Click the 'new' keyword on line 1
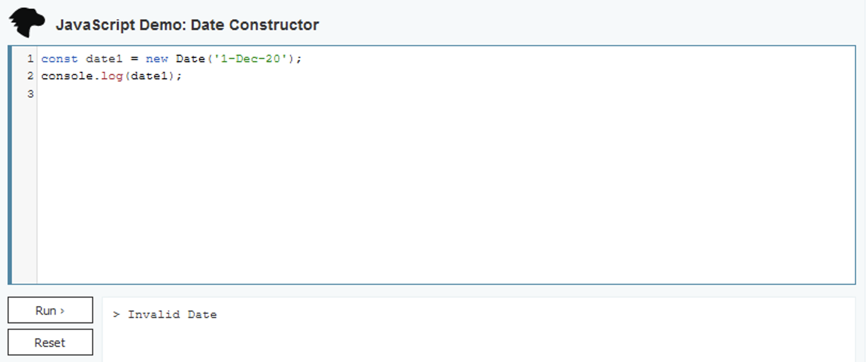The image size is (868, 362). pyautogui.click(x=157, y=59)
